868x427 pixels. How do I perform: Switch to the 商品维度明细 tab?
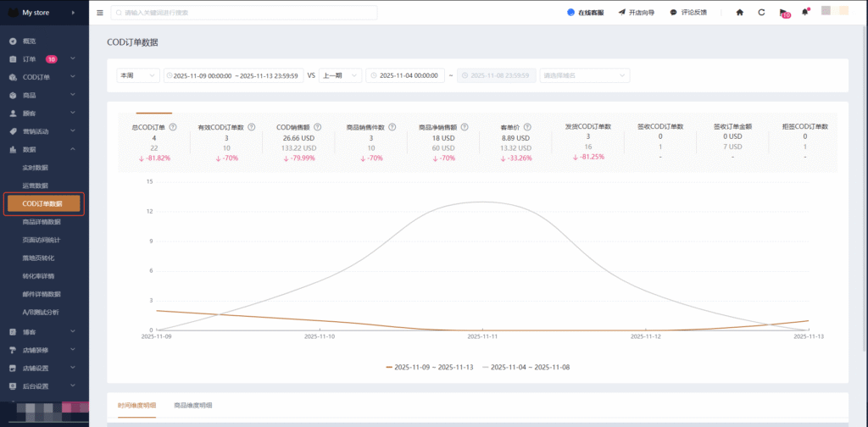pyautogui.click(x=192, y=405)
